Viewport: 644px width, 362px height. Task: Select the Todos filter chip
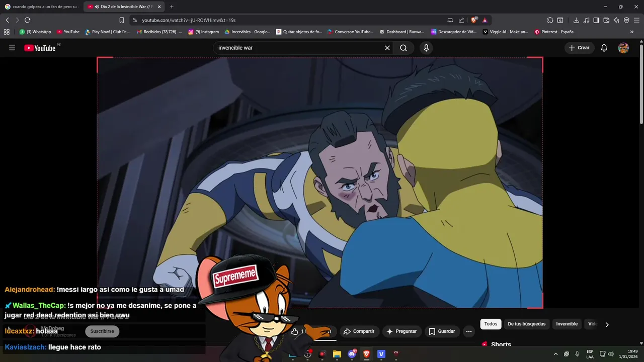point(491,324)
